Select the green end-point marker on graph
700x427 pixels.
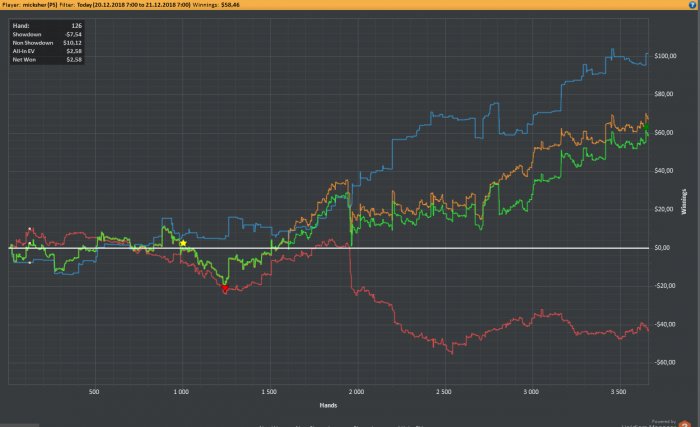click(x=646, y=127)
